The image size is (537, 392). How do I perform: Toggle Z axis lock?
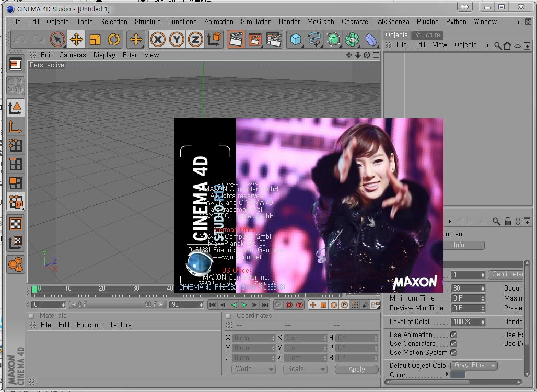[195, 39]
